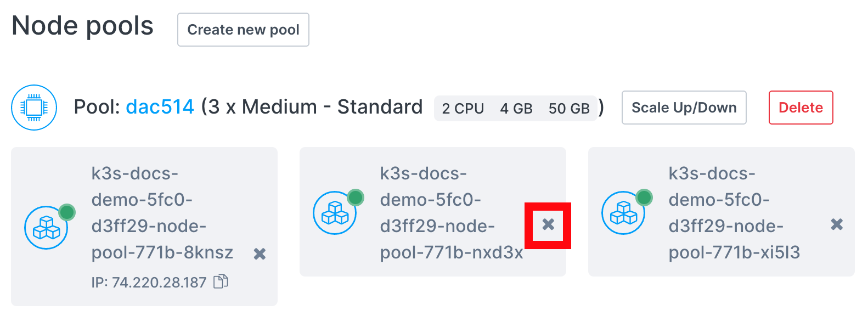Click green status dot on node 8knsz
The height and width of the screenshot is (327, 868).
pyautogui.click(x=67, y=212)
